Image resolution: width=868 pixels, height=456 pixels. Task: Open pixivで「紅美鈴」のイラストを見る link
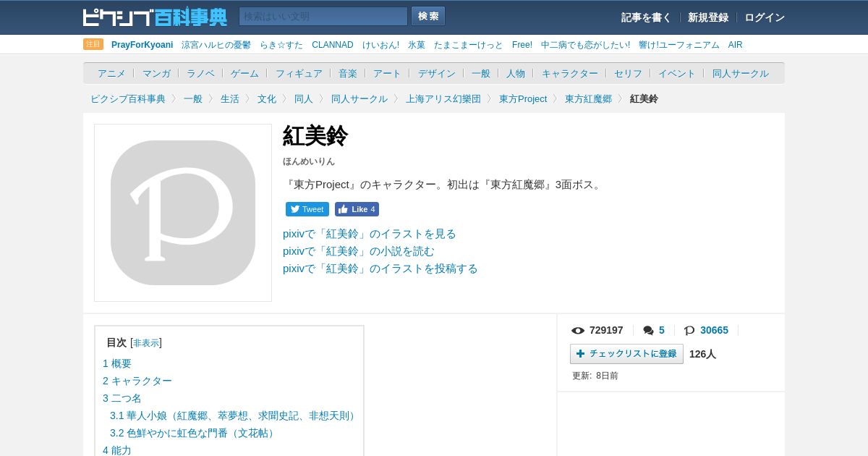tap(370, 234)
